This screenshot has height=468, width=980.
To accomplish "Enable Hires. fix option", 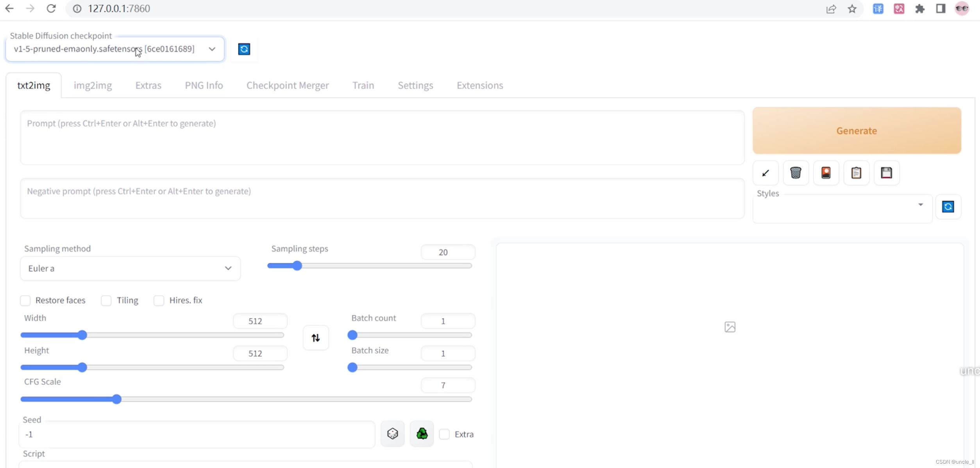I will click(159, 300).
